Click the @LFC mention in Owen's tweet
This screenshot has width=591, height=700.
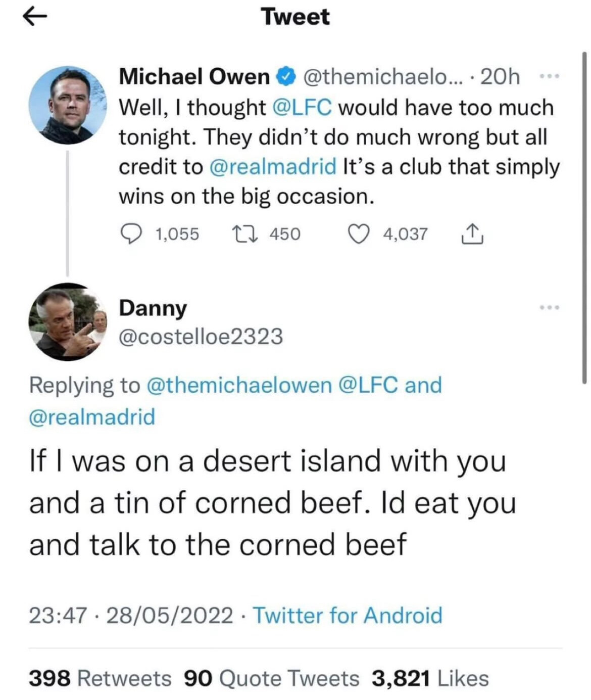point(302,108)
